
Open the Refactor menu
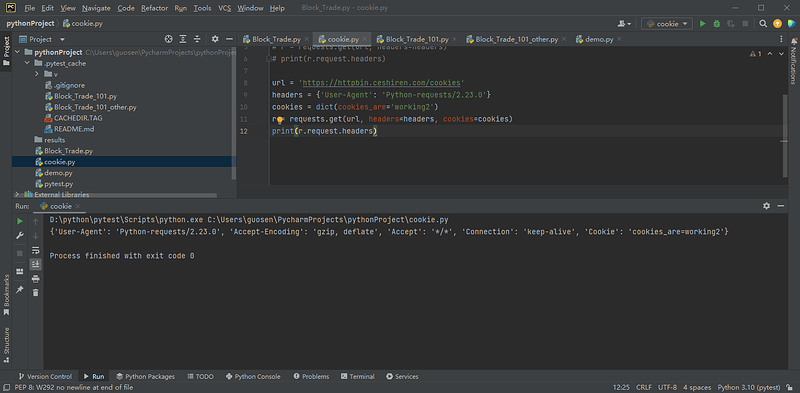(155, 8)
